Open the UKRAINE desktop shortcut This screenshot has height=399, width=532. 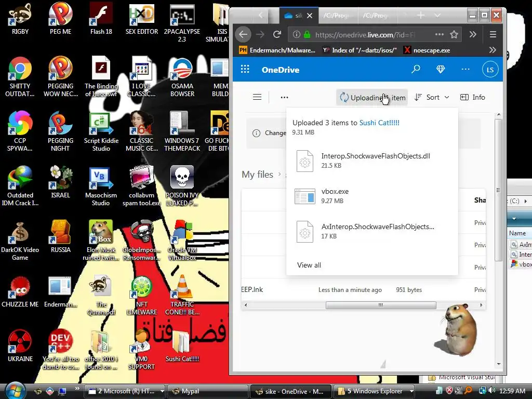(x=20, y=346)
